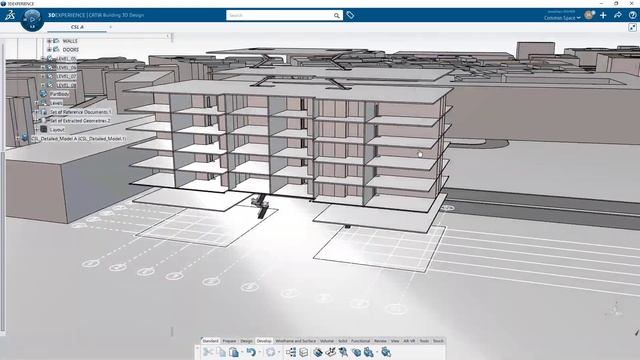This screenshot has height=360, width=640.
Task: Expand Set of Extracted Geometries.2 node
Action: pyautogui.click(x=36, y=121)
